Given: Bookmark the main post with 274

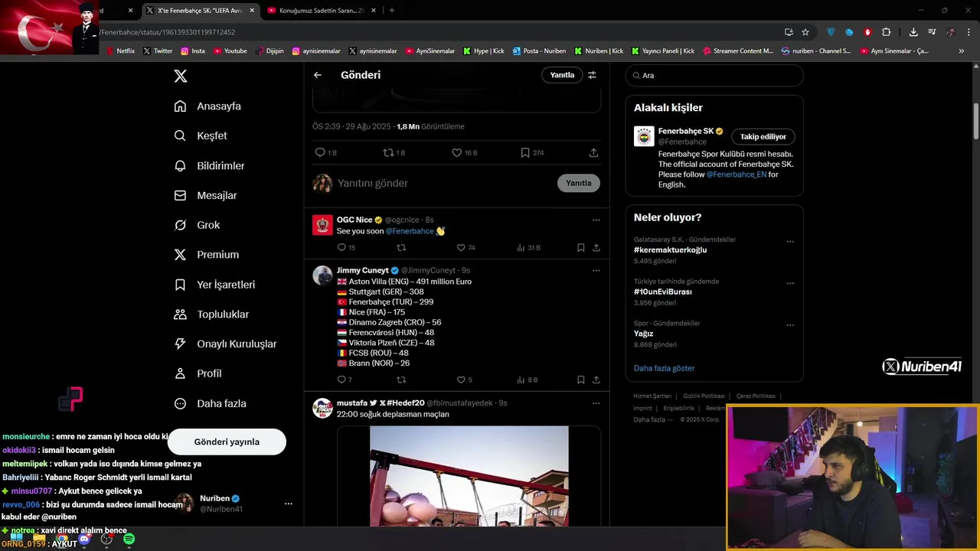Looking at the screenshot, I should click(x=532, y=152).
